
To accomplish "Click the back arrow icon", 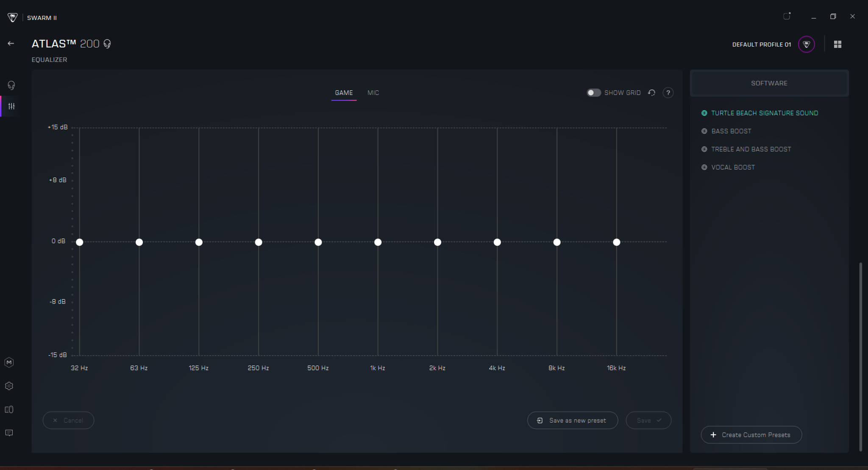I will 11,43.
